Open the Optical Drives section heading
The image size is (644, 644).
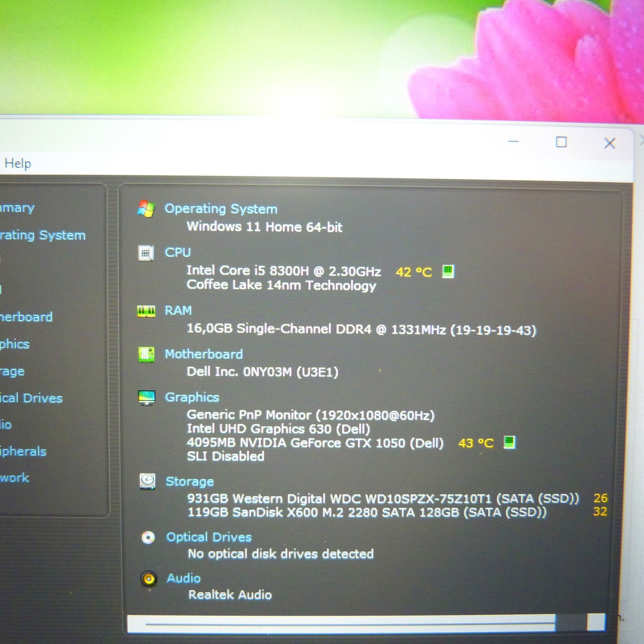click(209, 537)
